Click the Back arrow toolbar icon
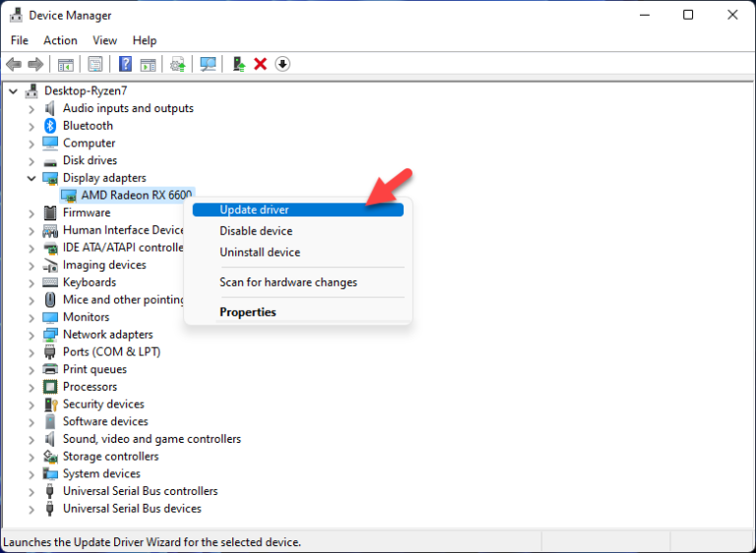The image size is (756, 553). point(14,64)
